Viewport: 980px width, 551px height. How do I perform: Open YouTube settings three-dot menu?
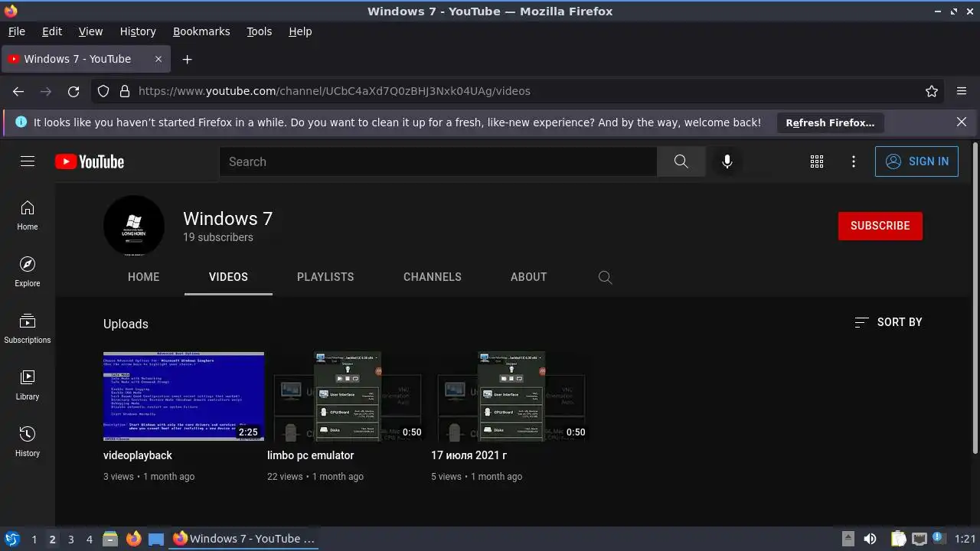tap(854, 161)
